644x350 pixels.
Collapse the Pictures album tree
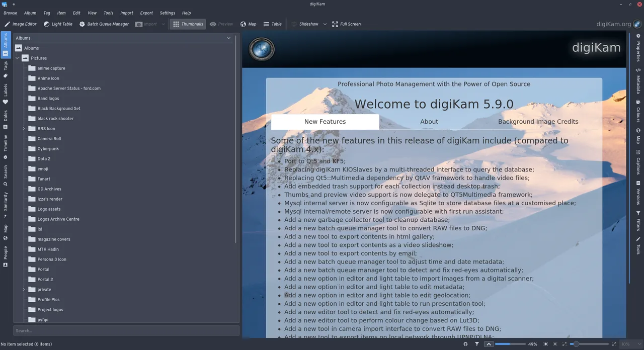[17, 58]
